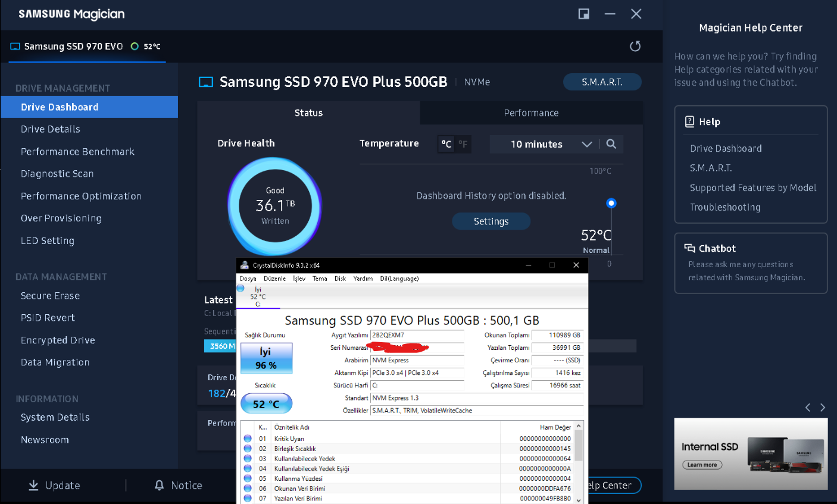The height and width of the screenshot is (504, 837).
Task: Click the scroll up arrow in attribute list
Action: pos(579,427)
